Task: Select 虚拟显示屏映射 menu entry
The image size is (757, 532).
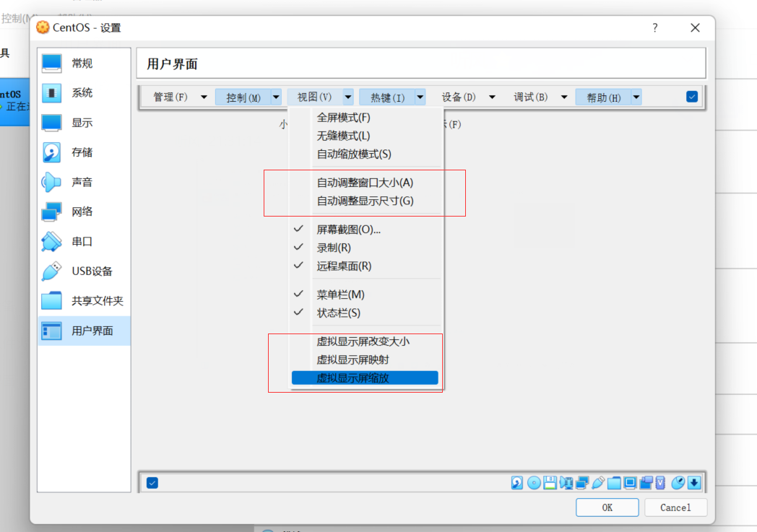Action: click(367, 359)
